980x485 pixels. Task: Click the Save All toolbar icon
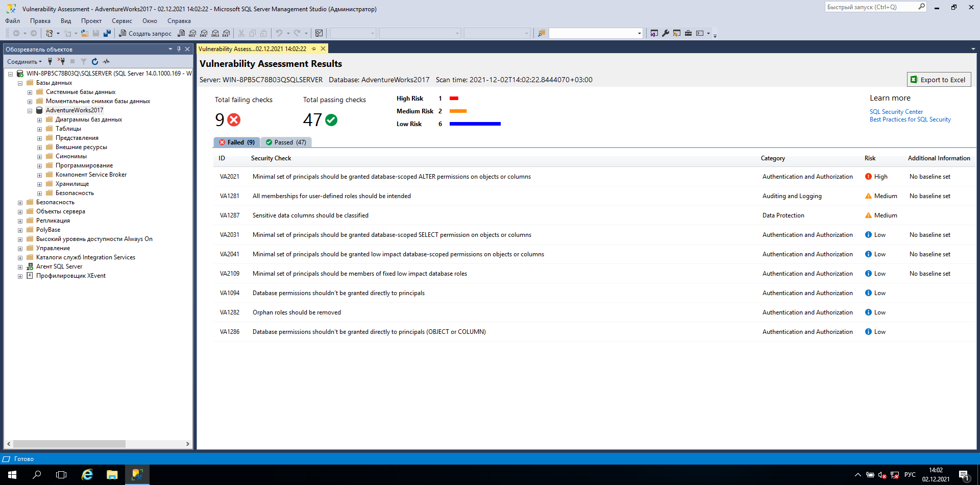(107, 33)
